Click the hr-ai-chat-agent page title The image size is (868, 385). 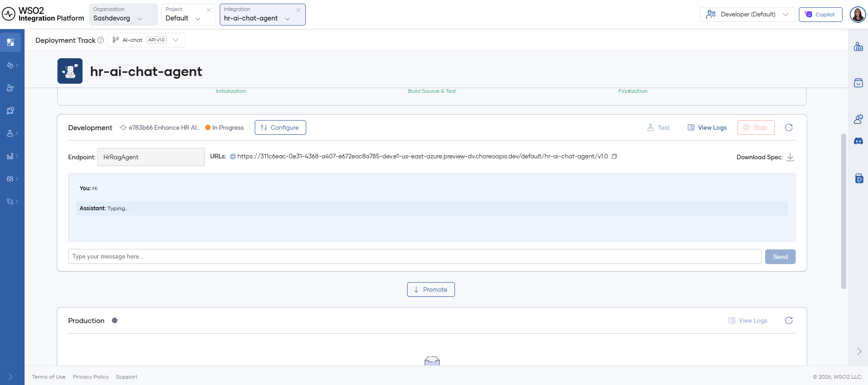point(146,71)
